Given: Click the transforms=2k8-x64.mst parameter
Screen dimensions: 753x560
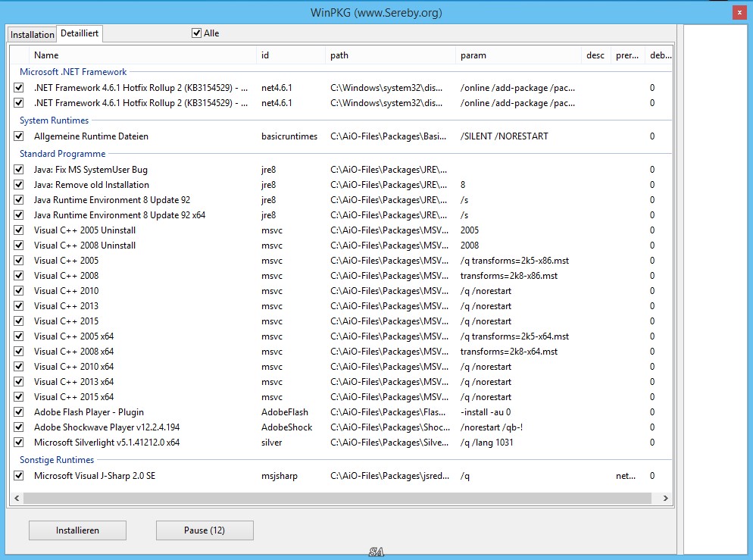Looking at the screenshot, I should click(x=509, y=352).
